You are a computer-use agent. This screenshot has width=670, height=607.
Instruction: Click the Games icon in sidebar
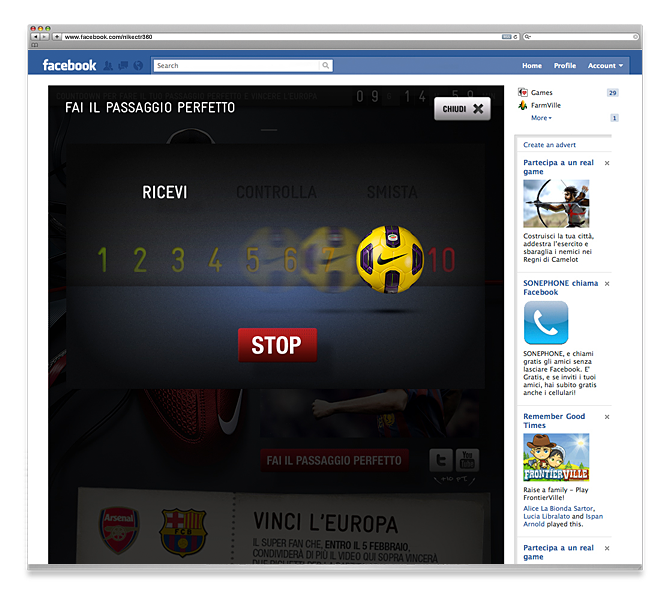coord(523,92)
